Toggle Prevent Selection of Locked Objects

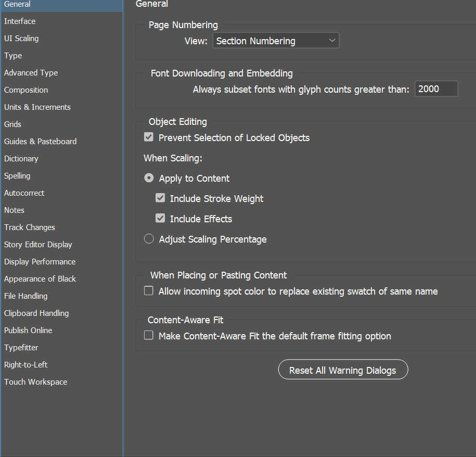pos(149,137)
